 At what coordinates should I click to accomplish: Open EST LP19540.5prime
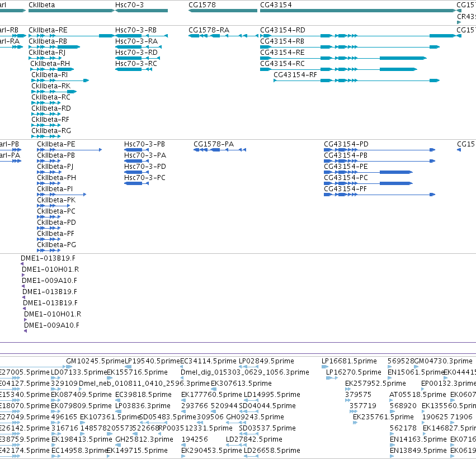click(152, 361)
